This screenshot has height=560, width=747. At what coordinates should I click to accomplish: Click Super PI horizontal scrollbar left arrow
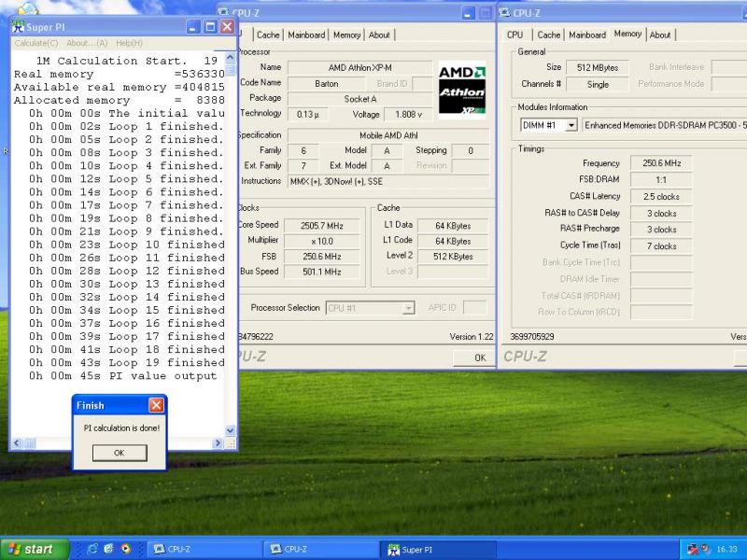(x=17, y=443)
